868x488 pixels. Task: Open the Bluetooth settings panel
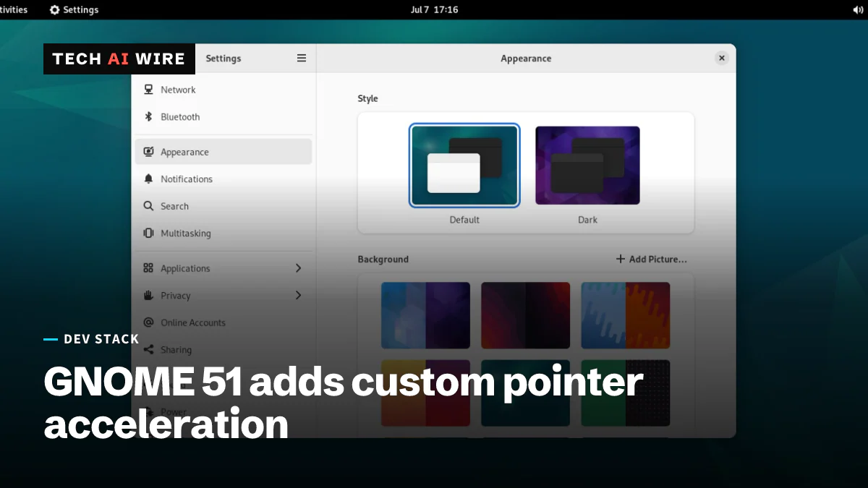pos(224,117)
